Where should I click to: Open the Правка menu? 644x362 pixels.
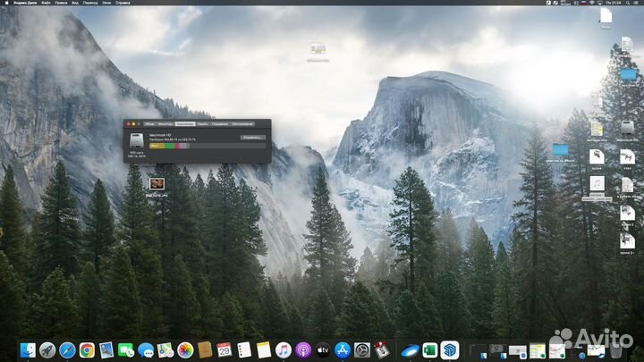(61, 3)
